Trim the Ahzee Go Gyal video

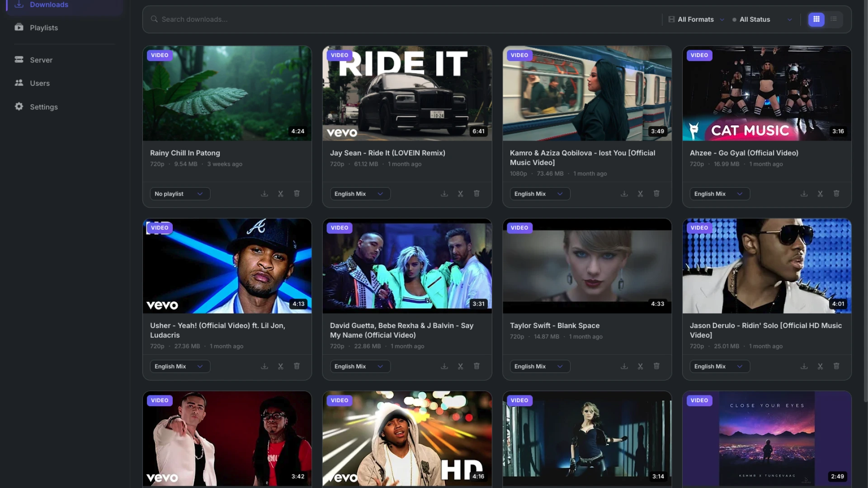tap(821, 194)
